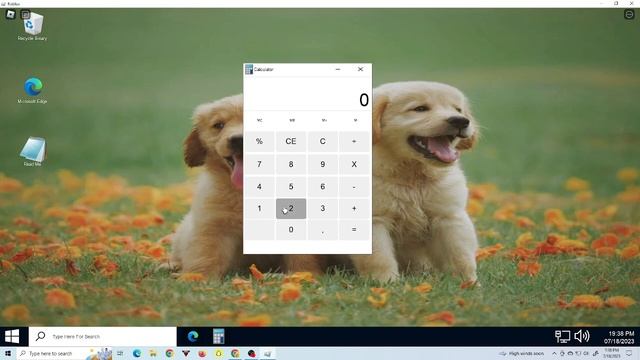The width and height of the screenshot is (640, 360).
Task: Expand the system tray hidden icons chevron
Action: 554,353
